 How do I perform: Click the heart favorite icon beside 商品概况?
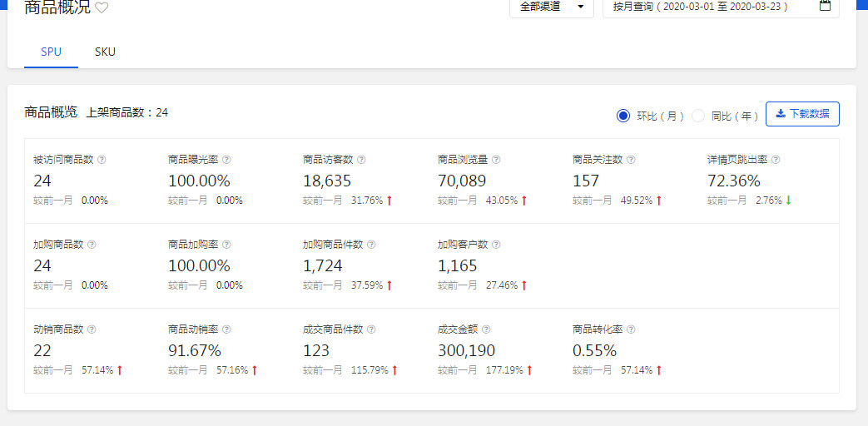(x=102, y=8)
